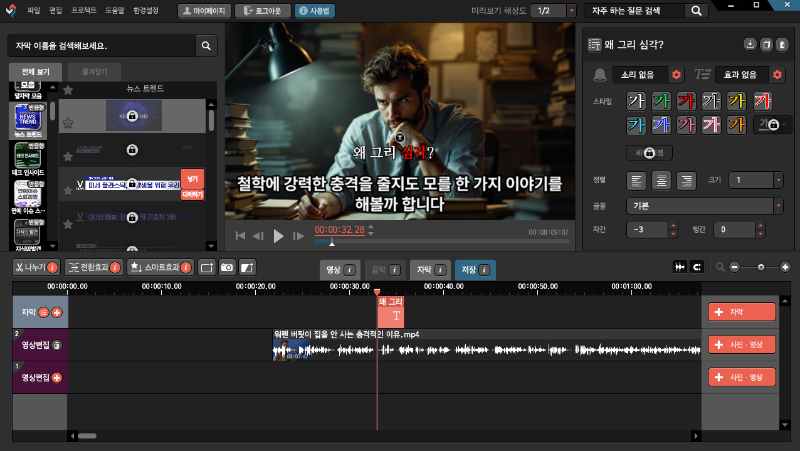Switch to the 전체 보기 tab
The image size is (800, 451).
coord(36,72)
